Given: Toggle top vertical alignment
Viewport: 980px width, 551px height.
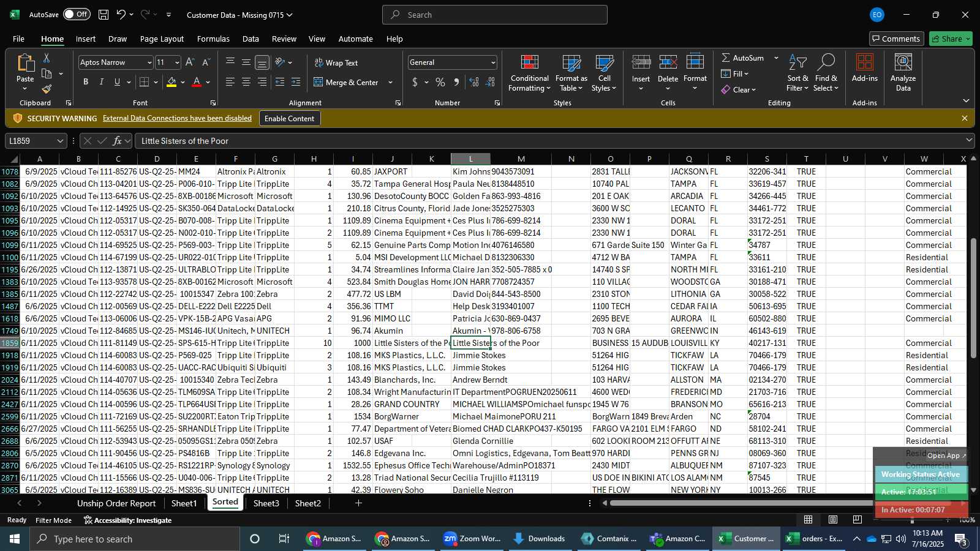Looking at the screenshot, I should 230,62.
